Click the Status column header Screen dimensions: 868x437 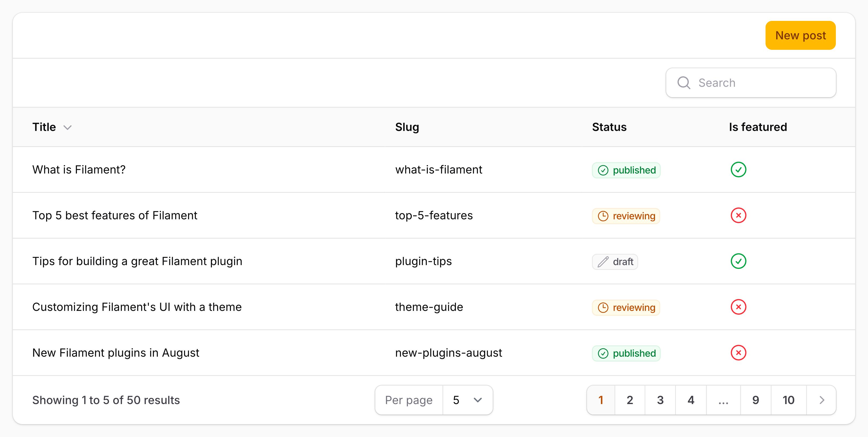click(609, 127)
